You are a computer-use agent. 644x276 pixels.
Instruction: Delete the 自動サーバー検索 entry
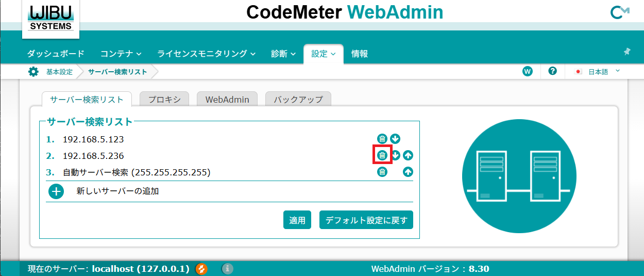pyautogui.click(x=382, y=172)
